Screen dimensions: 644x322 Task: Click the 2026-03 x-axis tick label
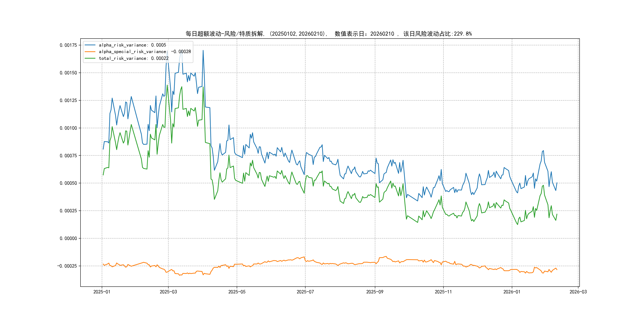point(578,292)
